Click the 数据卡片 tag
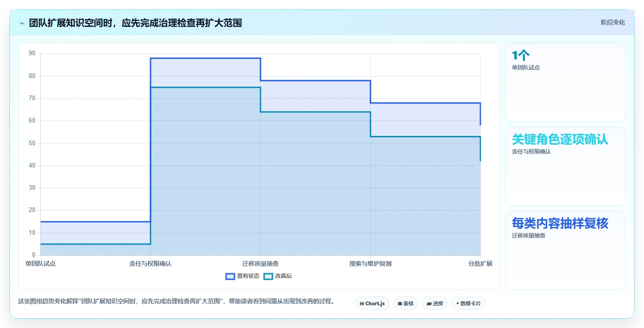The image size is (644, 328). click(x=468, y=303)
